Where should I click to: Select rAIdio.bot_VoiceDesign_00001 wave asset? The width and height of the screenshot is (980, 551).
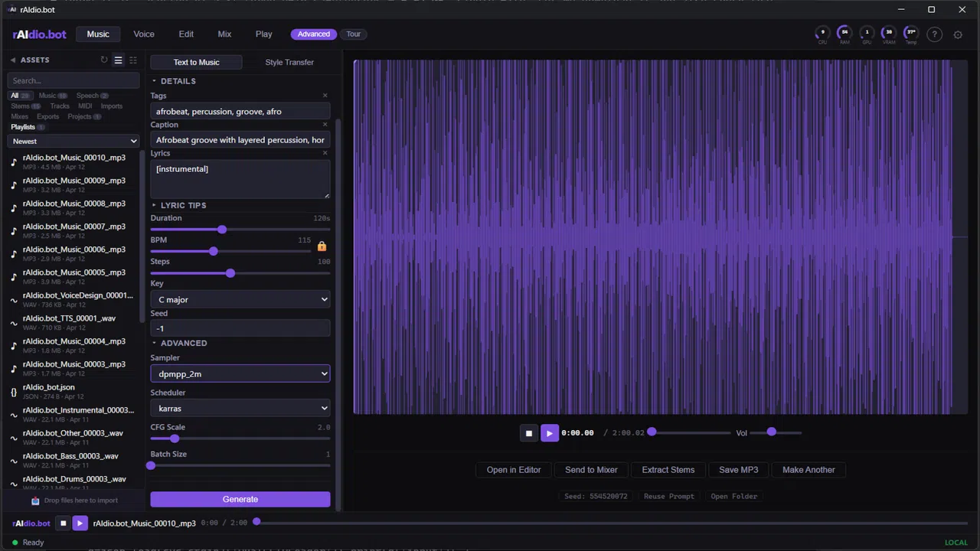pos(73,299)
